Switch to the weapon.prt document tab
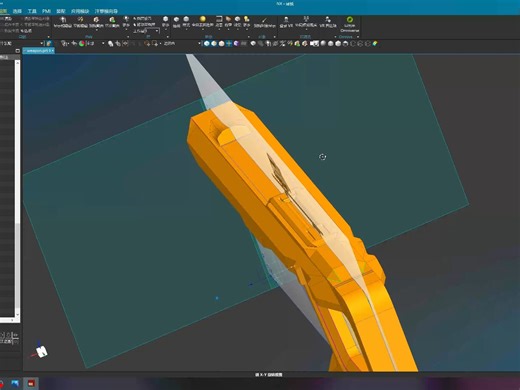 click(38, 51)
